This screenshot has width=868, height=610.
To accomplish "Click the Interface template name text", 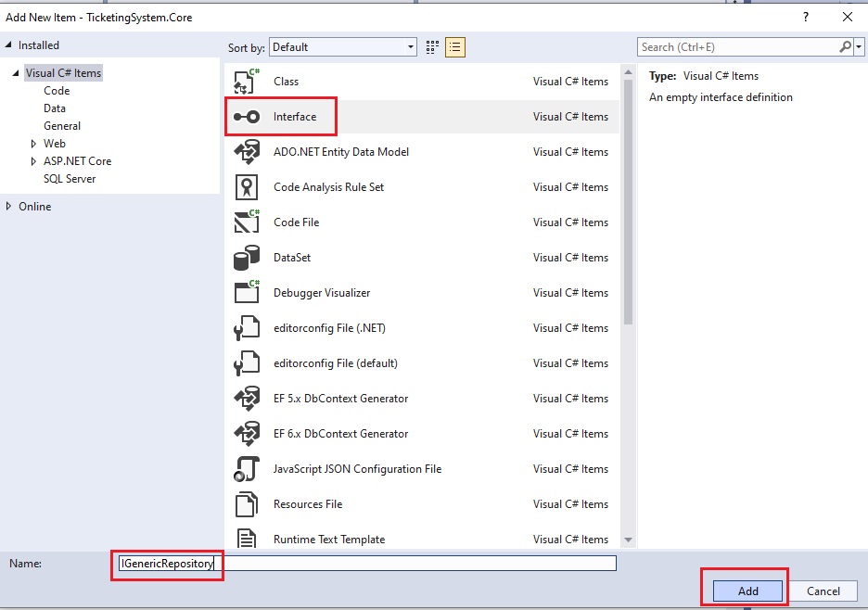I will 295,117.
